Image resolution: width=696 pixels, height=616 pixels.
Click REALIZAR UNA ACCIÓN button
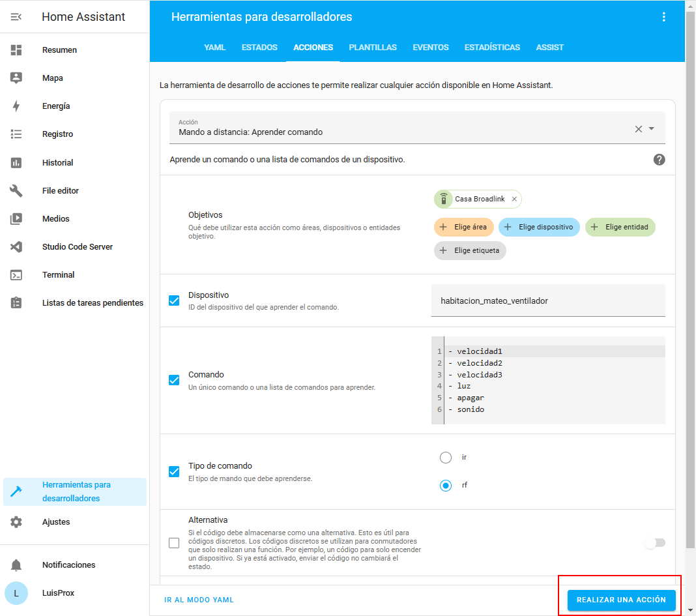(x=622, y=600)
